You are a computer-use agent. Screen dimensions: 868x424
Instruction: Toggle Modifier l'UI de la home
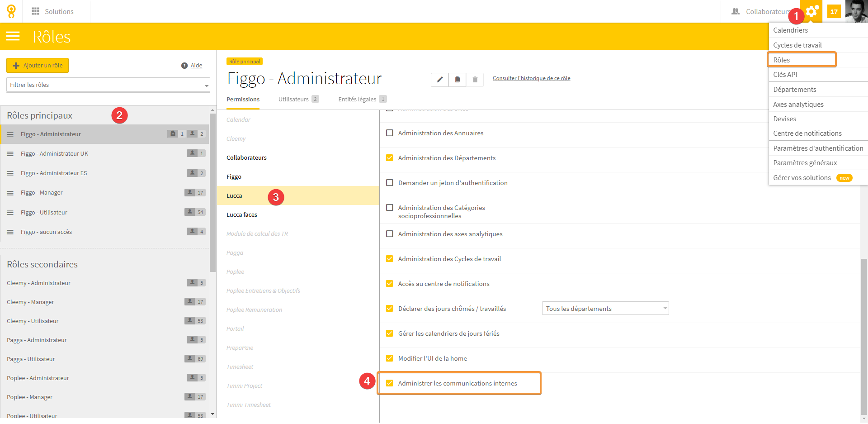point(390,358)
